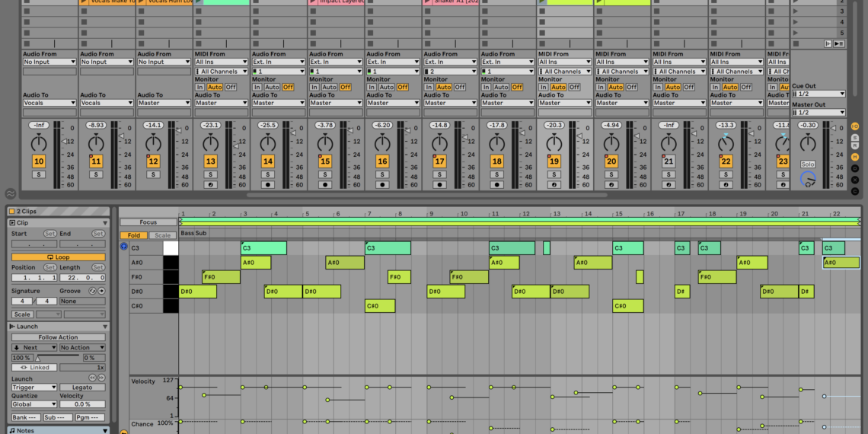Open the Launch mode Trigger dropdown
The image size is (868, 434).
tap(34, 388)
